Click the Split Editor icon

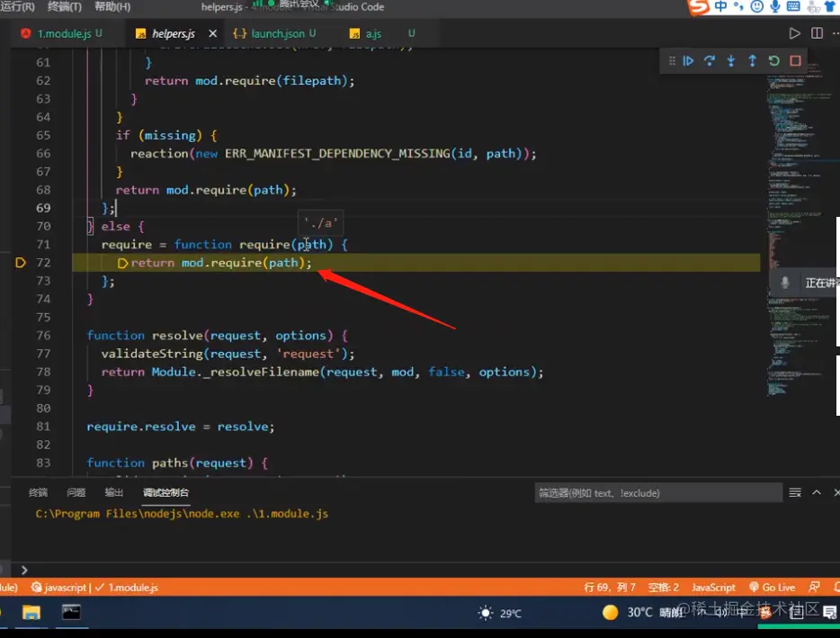[x=817, y=33]
